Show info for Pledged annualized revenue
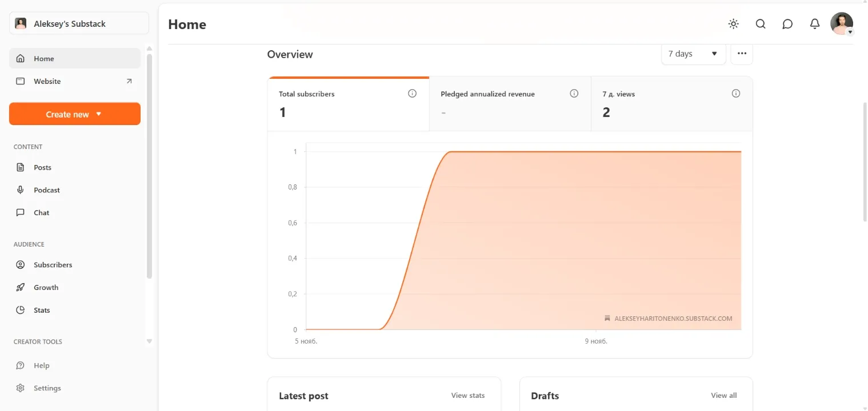The image size is (868, 411). (574, 94)
